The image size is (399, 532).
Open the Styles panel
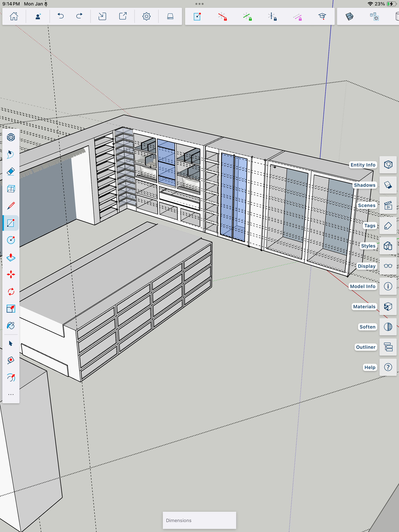pos(388,246)
